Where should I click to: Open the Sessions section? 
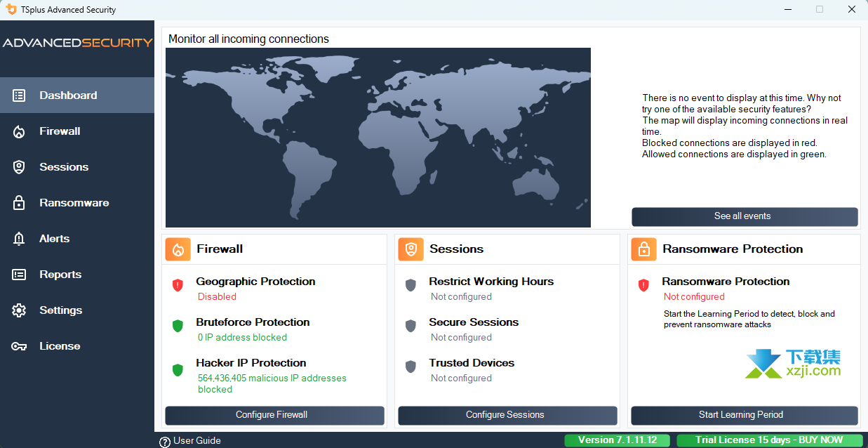(x=77, y=167)
